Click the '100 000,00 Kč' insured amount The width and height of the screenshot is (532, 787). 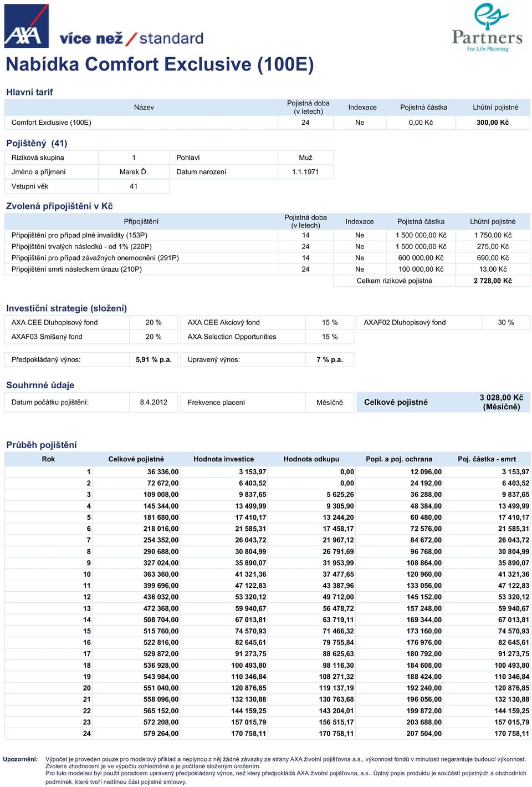click(x=421, y=269)
